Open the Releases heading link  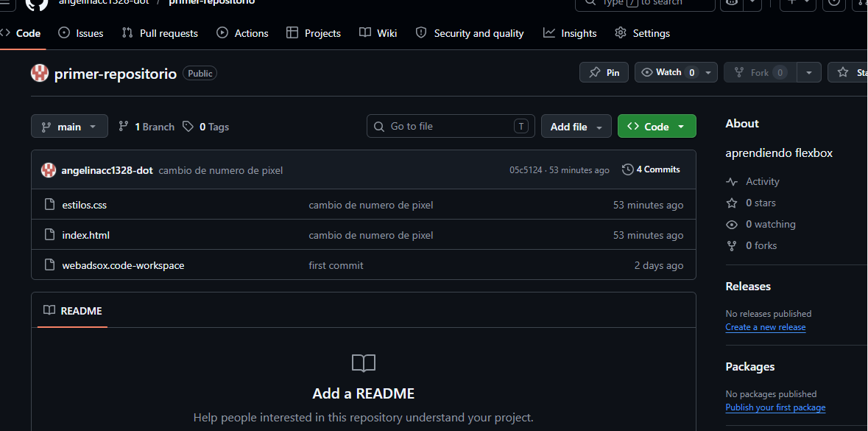coord(748,287)
